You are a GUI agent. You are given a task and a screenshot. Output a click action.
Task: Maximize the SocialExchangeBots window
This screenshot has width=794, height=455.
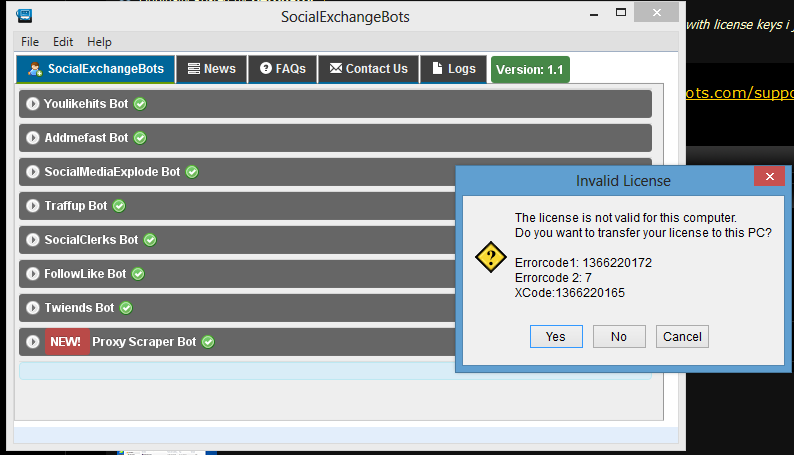[621, 13]
